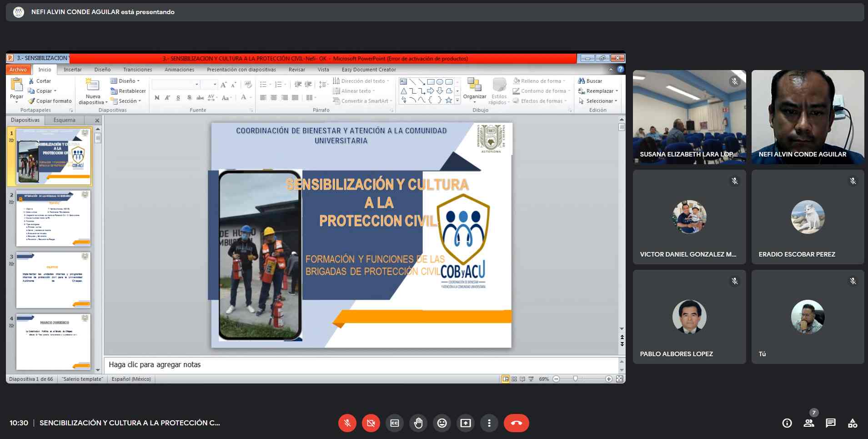Open meeting details info icon

(787, 423)
